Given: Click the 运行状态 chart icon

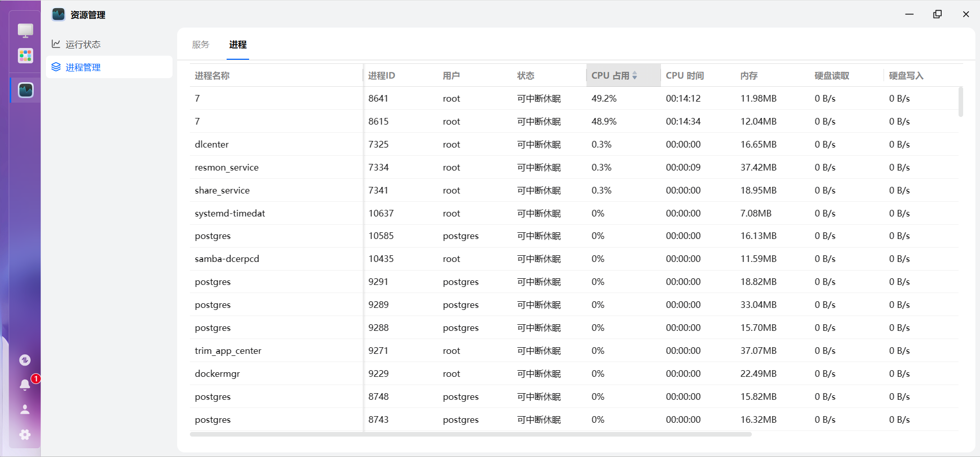Looking at the screenshot, I should click(x=56, y=44).
